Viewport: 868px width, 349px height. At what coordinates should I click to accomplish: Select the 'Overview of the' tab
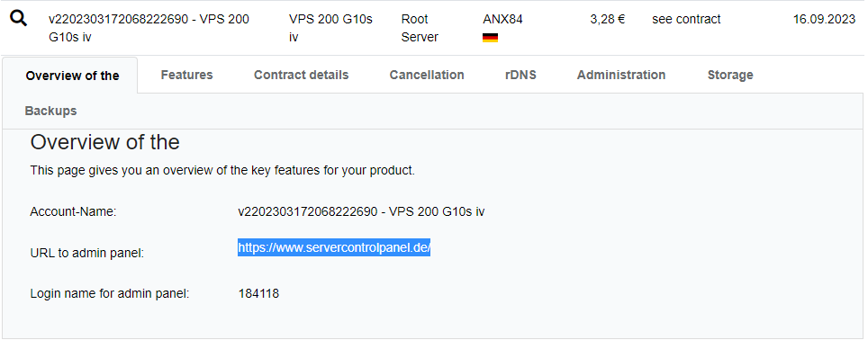pos(73,76)
